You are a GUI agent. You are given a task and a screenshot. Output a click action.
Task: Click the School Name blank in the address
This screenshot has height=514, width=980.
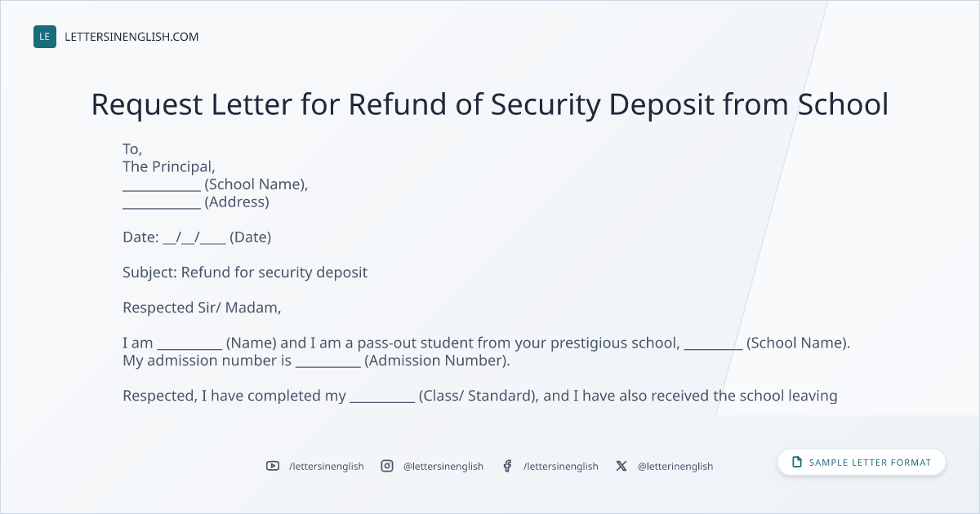(162, 184)
